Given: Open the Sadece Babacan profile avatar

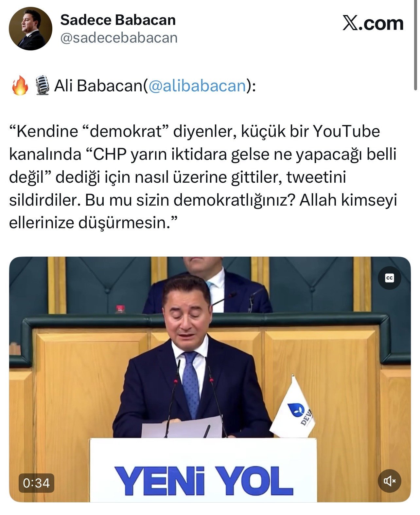Looking at the screenshot, I should tap(30, 28).
